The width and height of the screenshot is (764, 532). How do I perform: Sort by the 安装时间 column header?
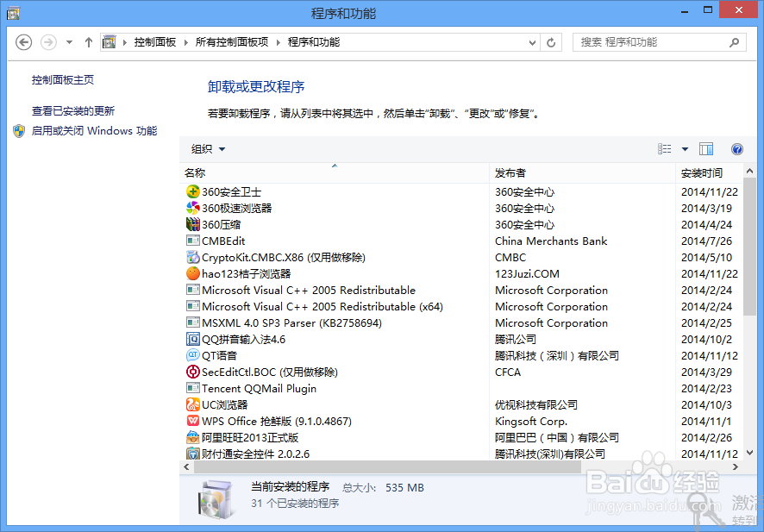[x=710, y=173]
